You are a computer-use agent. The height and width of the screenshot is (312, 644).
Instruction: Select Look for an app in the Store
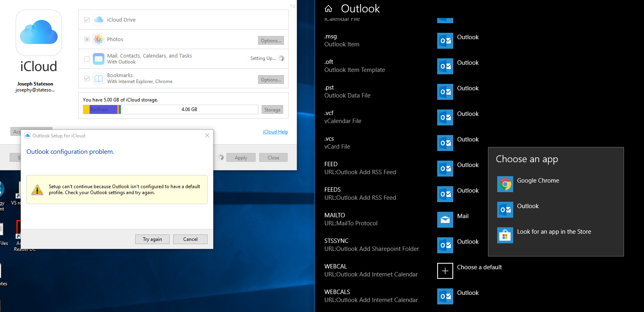pos(554,232)
